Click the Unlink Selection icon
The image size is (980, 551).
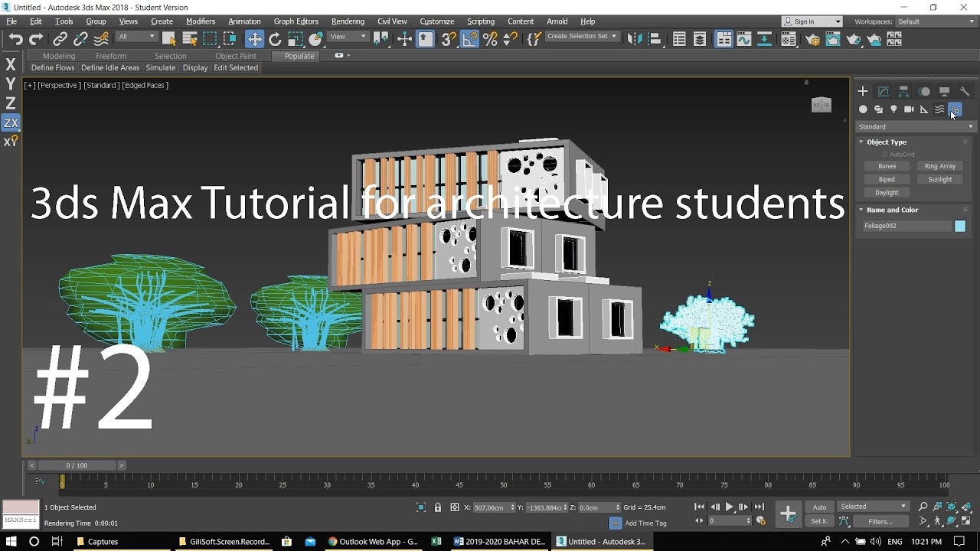(80, 39)
